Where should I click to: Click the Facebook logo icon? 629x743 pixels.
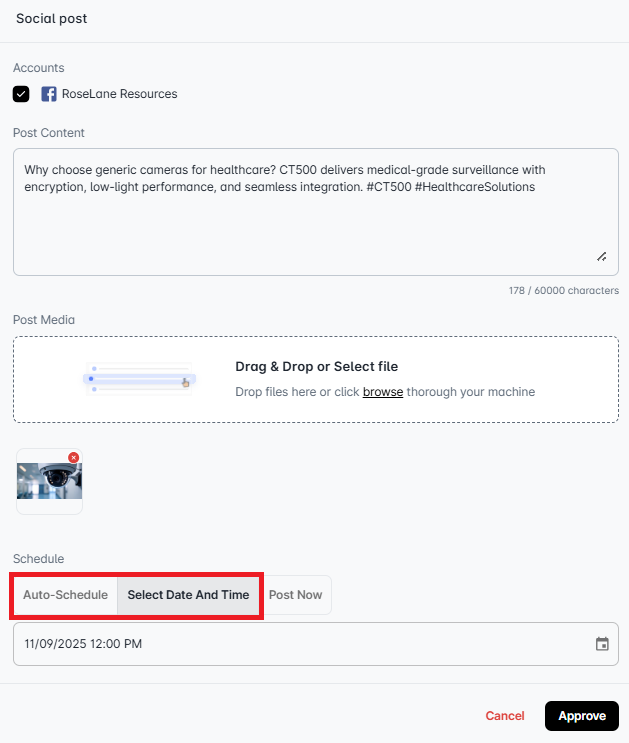[x=48, y=94]
